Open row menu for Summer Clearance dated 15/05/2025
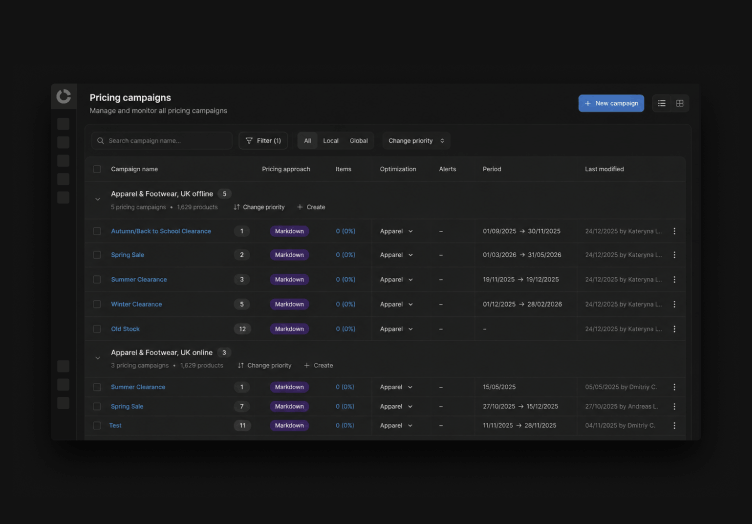Image resolution: width=752 pixels, height=524 pixels. click(674, 387)
